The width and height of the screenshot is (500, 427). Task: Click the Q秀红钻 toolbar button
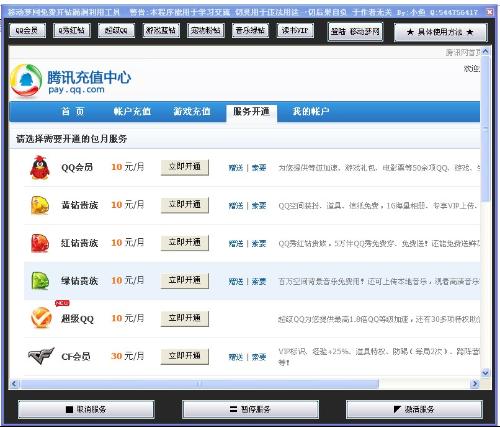click(x=72, y=31)
